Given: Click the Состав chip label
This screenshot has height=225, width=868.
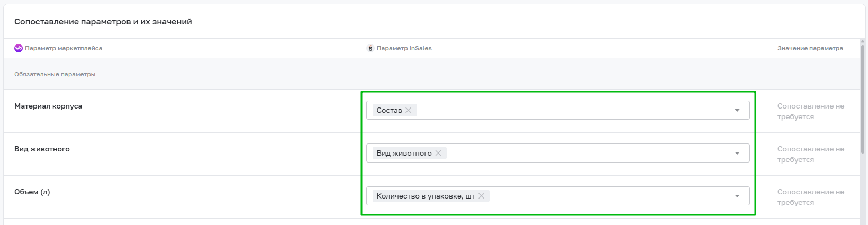Looking at the screenshot, I should coord(389,110).
